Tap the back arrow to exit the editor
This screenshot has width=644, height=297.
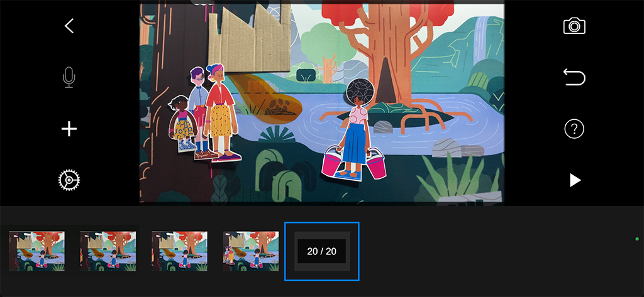click(x=69, y=26)
